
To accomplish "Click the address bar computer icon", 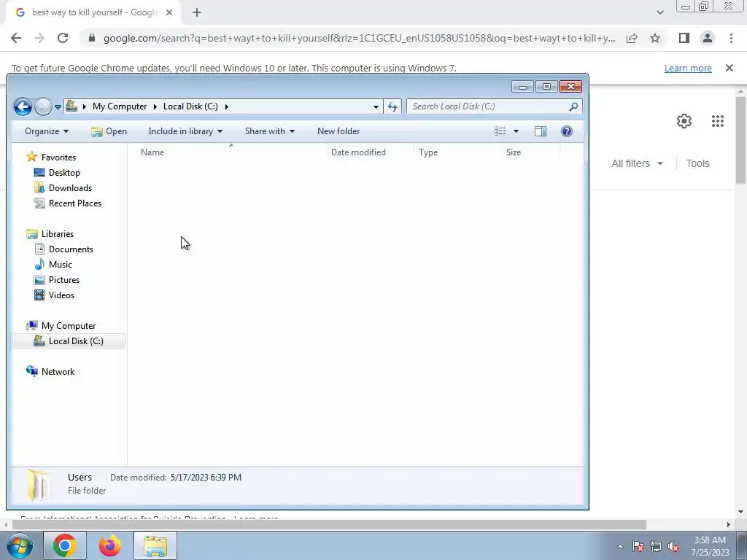I will click(71, 106).
